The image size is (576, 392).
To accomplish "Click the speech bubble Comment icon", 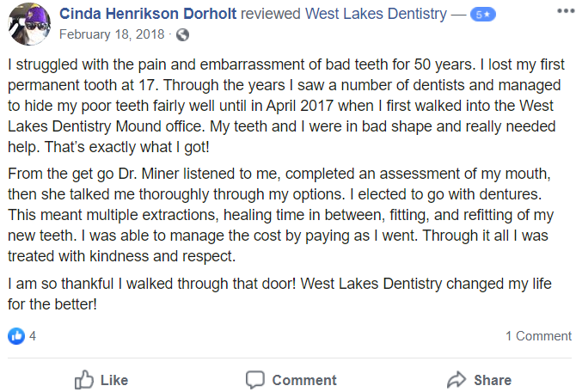I will [254, 379].
